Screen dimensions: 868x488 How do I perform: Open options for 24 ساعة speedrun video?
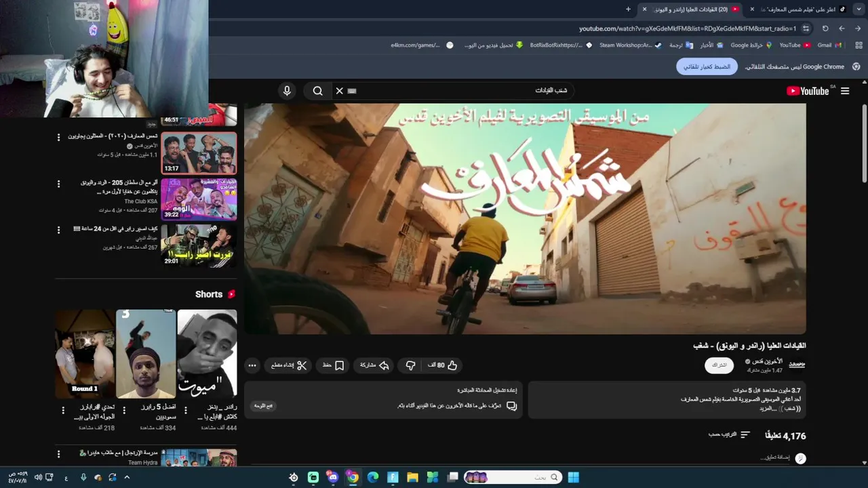[x=58, y=230]
